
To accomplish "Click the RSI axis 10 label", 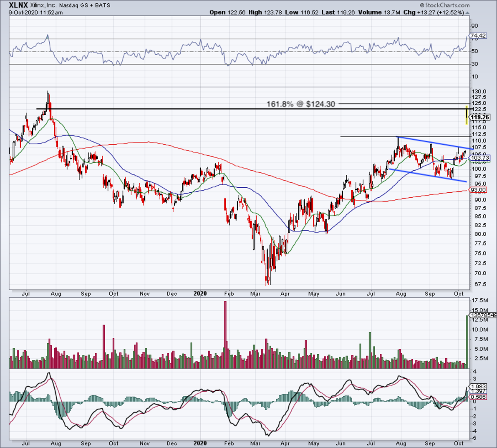I will (475, 77).
